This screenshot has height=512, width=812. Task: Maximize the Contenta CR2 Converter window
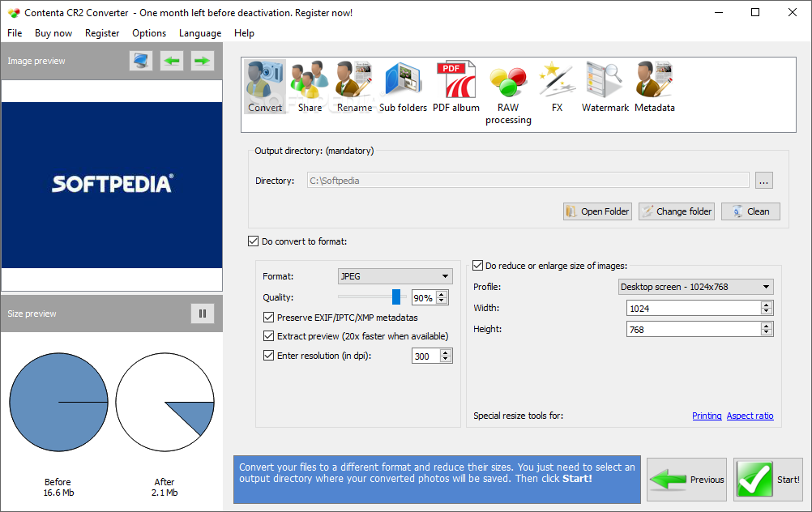click(755, 12)
